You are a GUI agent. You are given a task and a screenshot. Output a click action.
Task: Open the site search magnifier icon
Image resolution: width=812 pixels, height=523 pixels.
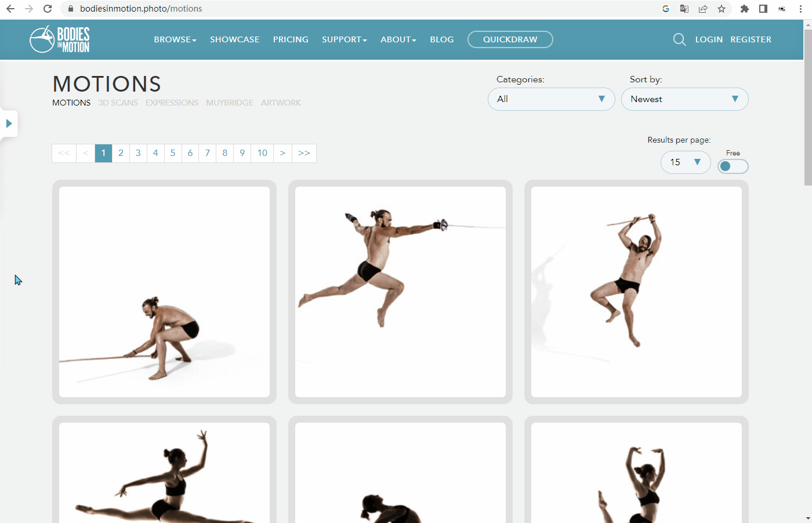[679, 39]
